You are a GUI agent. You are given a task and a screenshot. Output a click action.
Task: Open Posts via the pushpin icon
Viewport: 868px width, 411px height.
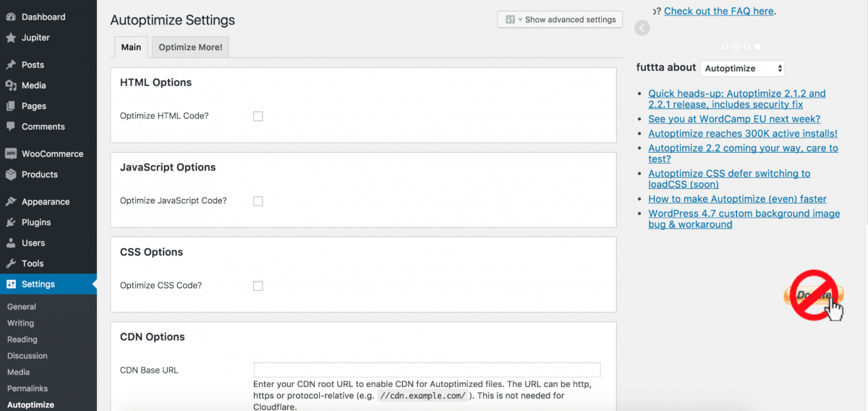pyautogui.click(x=11, y=65)
